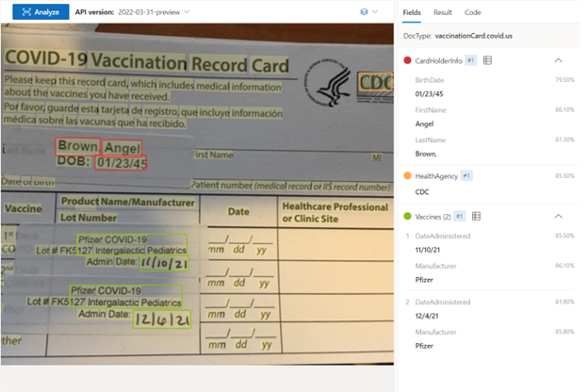Screen dimensions: 588x392
Task: Switch to the Fields tab
Action: [412, 12]
